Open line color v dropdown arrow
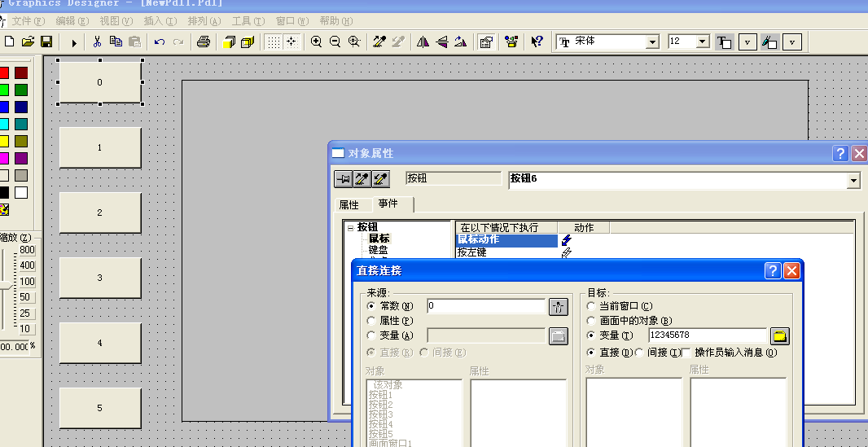The height and width of the screenshot is (447, 868). [792, 42]
